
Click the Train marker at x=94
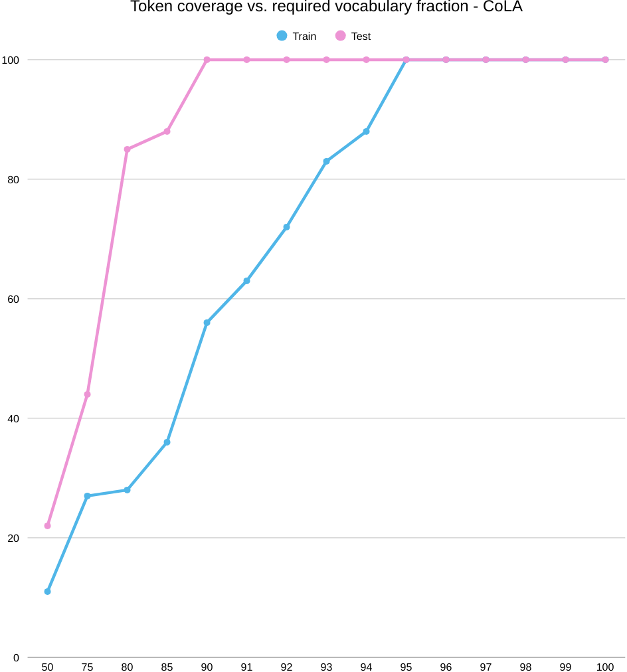(366, 131)
